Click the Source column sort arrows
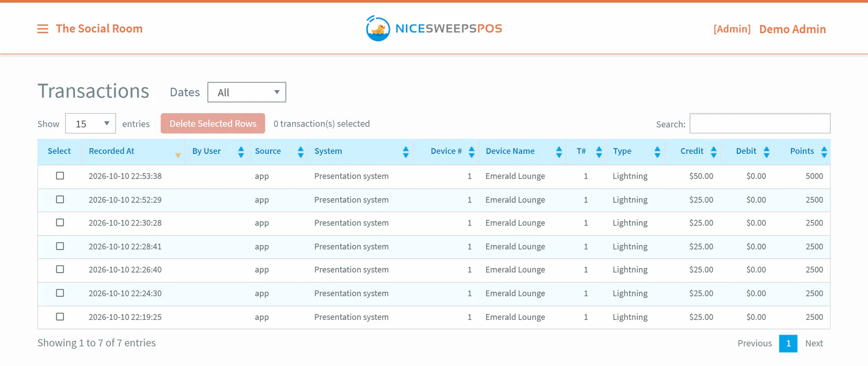The height and width of the screenshot is (366, 868). [x=301, y=152]
